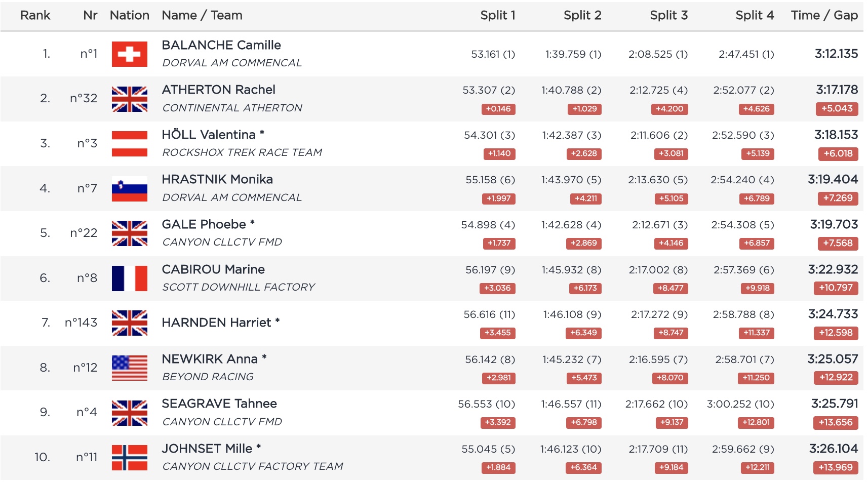
Task: Click the Time / Gap column header
Action: click(x=824, y=15)
